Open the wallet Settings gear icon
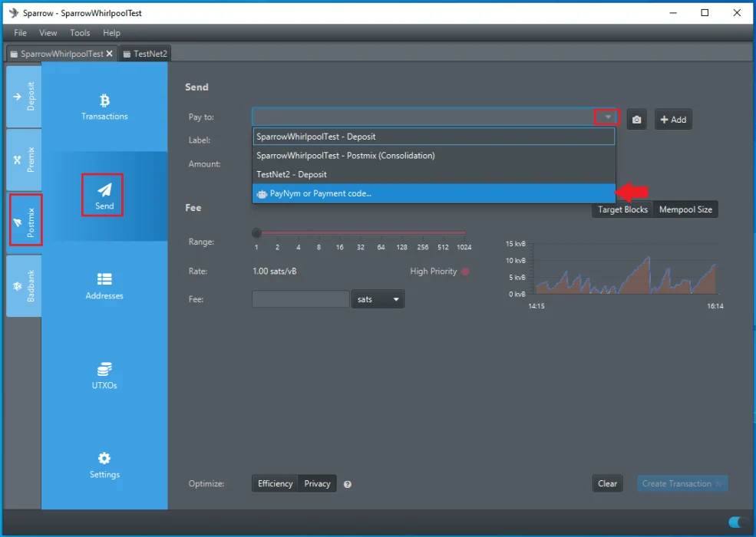Image resolution: width=756 pixels, height=537 pixels. 104,459
